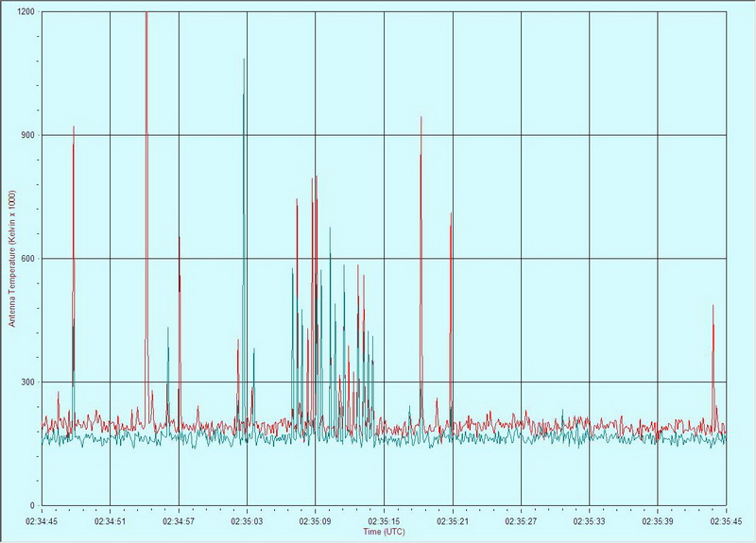The image size is (756, 543).
Task: Click the 02:35:45 time label
Action: tap(726, 521)
